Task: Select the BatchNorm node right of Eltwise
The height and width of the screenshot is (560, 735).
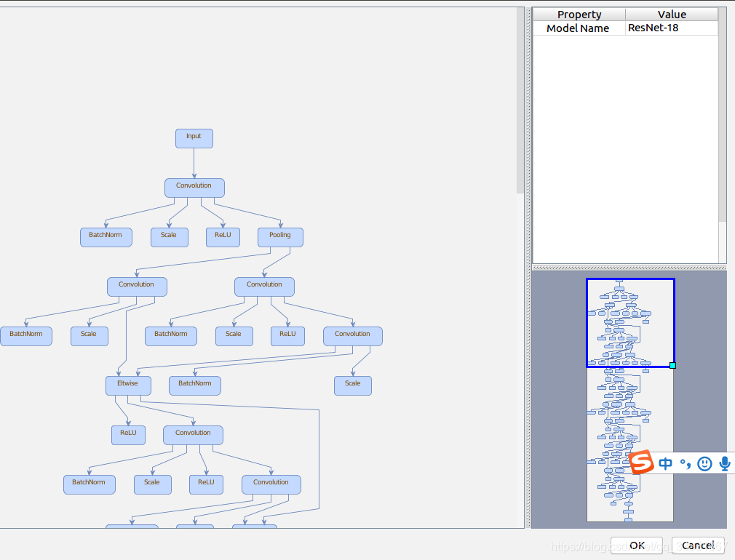Action: pos(195,385)
